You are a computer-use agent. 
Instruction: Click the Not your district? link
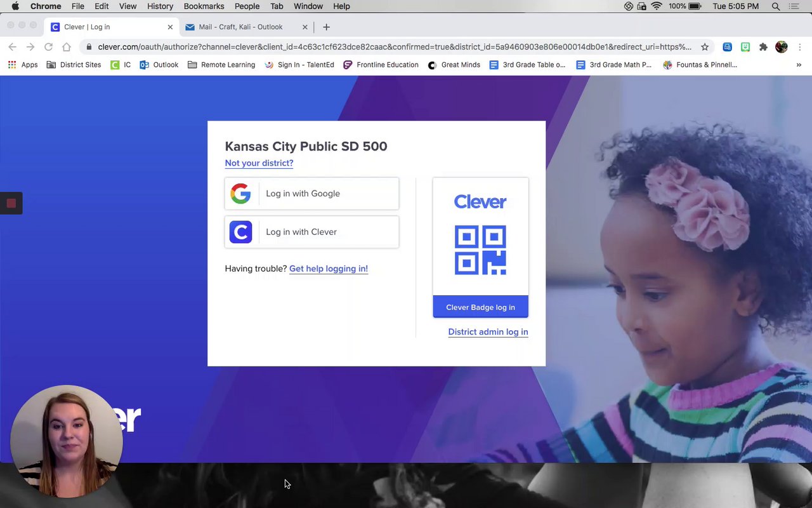click(x=259, y=163)
